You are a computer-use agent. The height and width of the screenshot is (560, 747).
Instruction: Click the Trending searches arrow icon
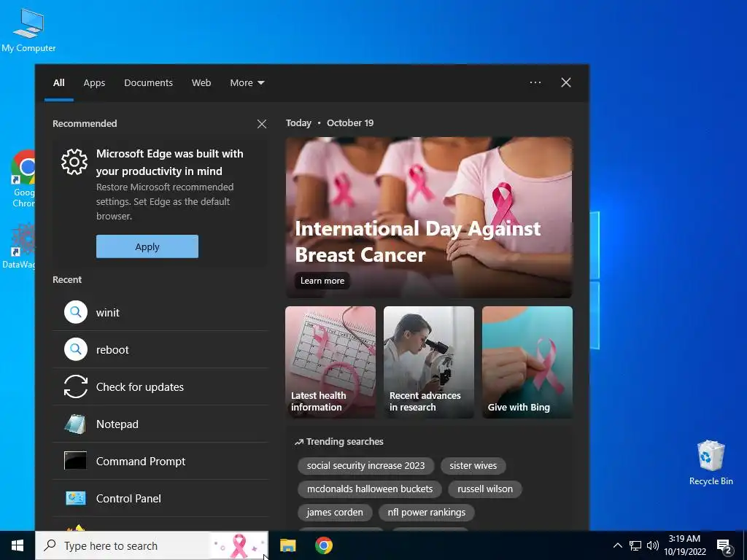click(298, 442)
